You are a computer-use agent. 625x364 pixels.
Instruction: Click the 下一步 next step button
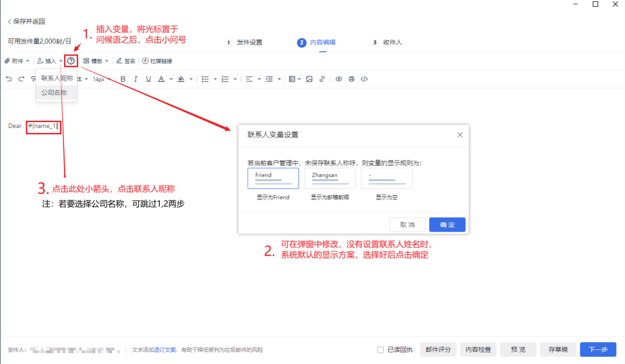click(598, 349)
